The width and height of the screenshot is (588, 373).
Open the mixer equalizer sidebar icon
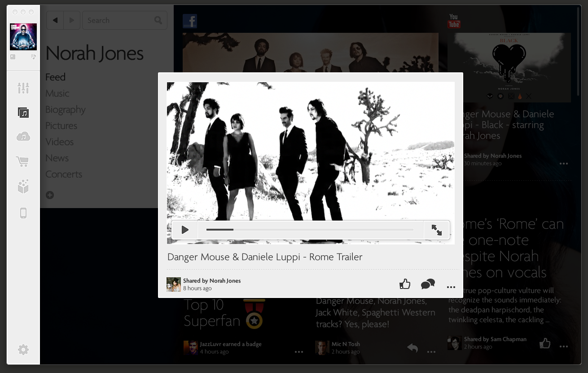(x=23, y=88)
